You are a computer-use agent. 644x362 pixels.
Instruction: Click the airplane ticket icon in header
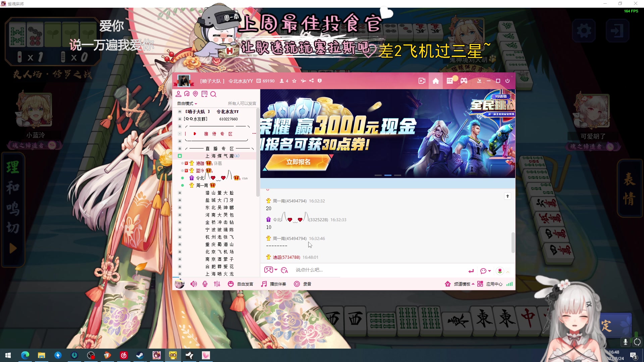pos(303,81)
